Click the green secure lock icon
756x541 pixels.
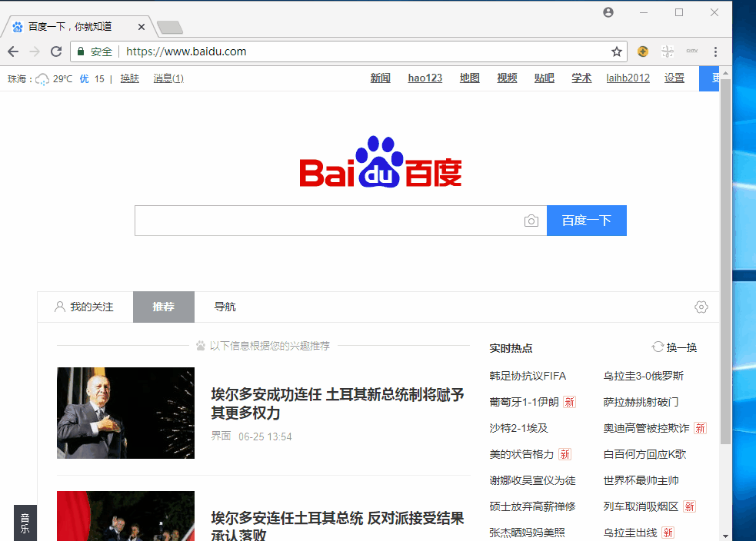(81, 51)
